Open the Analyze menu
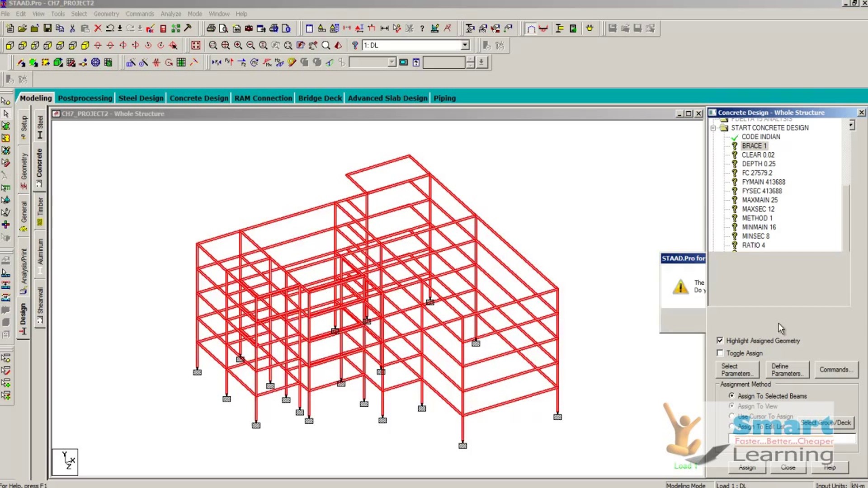This screenshot has height=488, width=868. 170,14
